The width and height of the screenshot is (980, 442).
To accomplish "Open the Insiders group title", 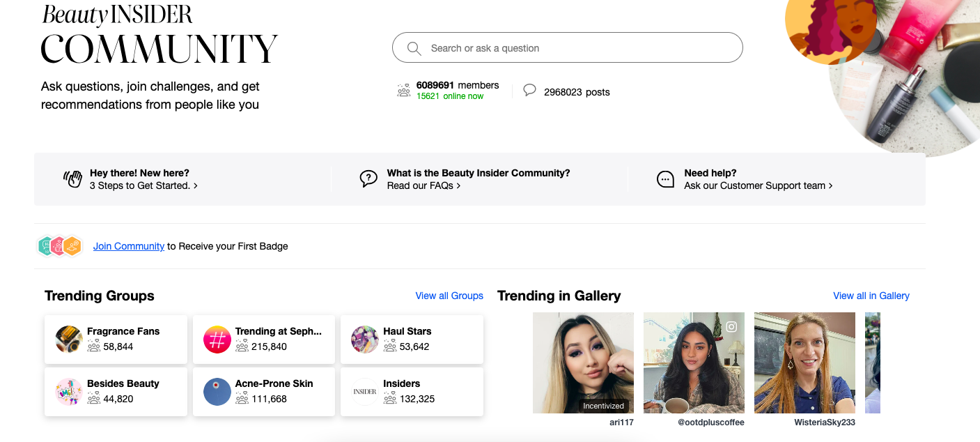I will coord(402,383).
